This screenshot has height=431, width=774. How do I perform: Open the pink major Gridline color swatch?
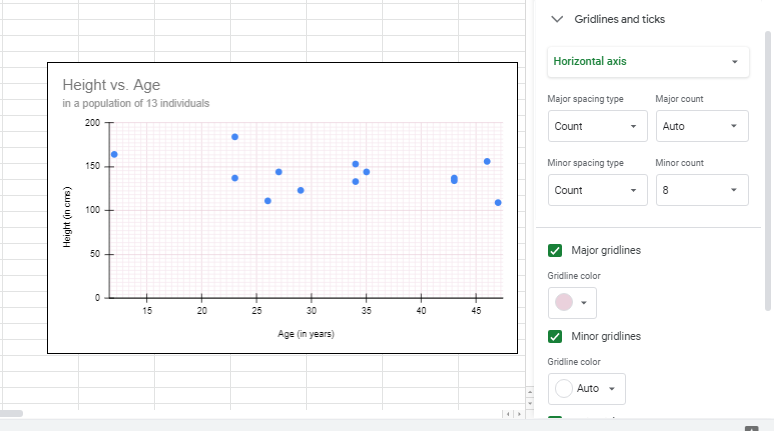click(x=572, y=303)
